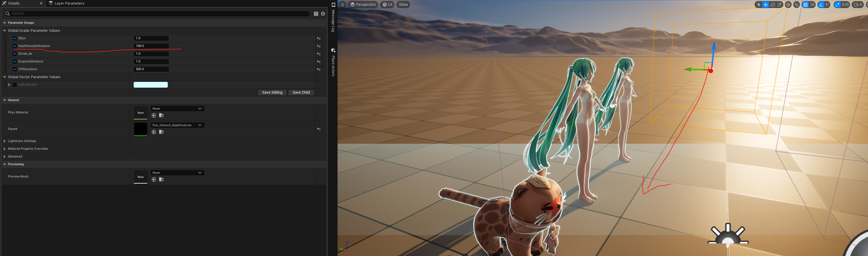The image size is (868, 256).
Task: Use selected asset for Phys Material
Action: pyautogui.click(x=154, y=115)
